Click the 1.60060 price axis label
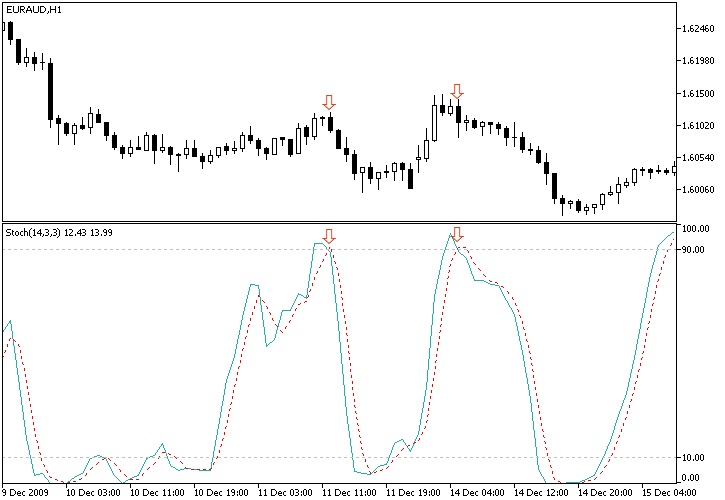725x500 pixels. tap(697, 189)
